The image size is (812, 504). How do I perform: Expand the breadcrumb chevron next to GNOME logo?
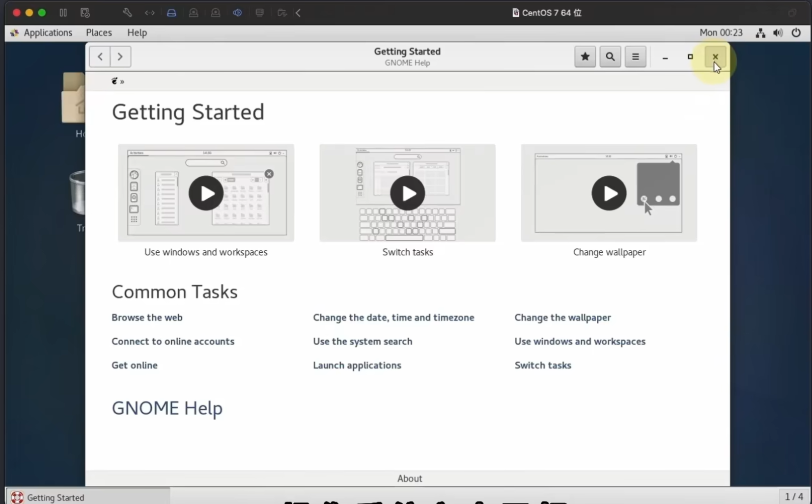122,81
